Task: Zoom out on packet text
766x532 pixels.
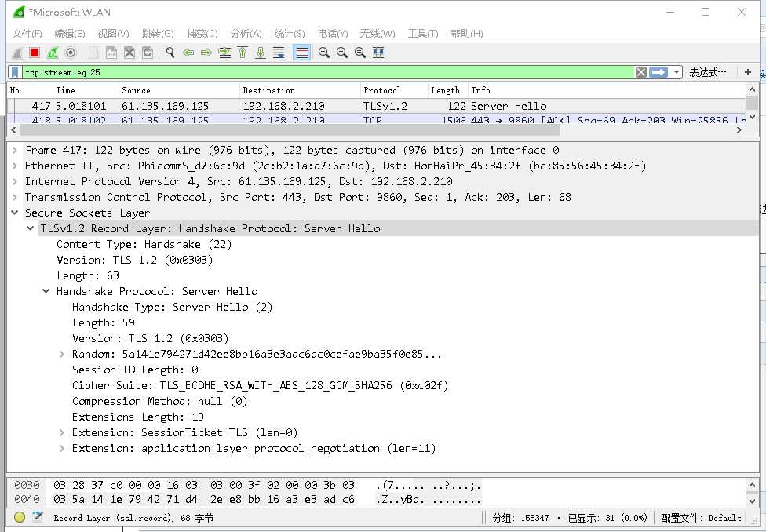Action: click(341, 53)
